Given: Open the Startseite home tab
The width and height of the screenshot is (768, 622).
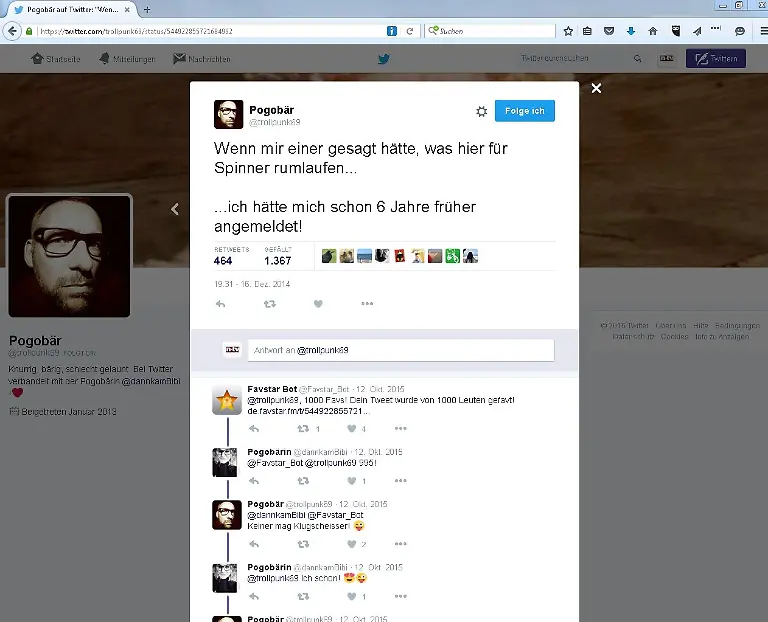Looking at the screenshot, I should click(x=58, y=59).
